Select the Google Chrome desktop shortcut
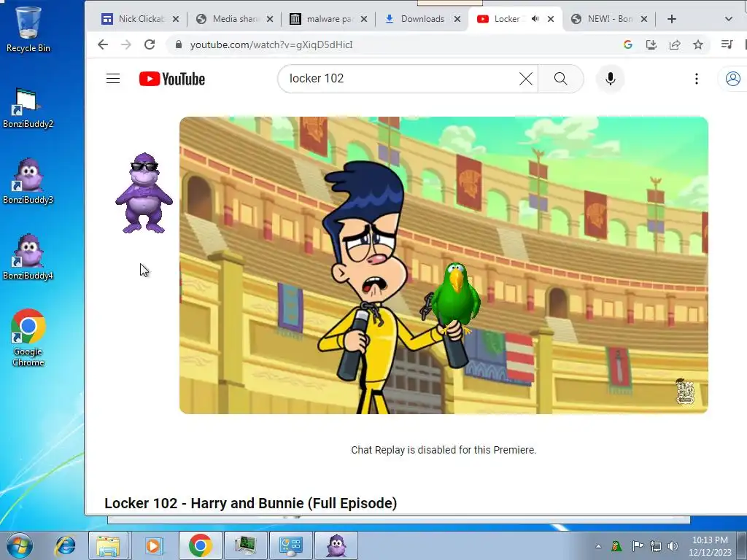 pos(28,338)
